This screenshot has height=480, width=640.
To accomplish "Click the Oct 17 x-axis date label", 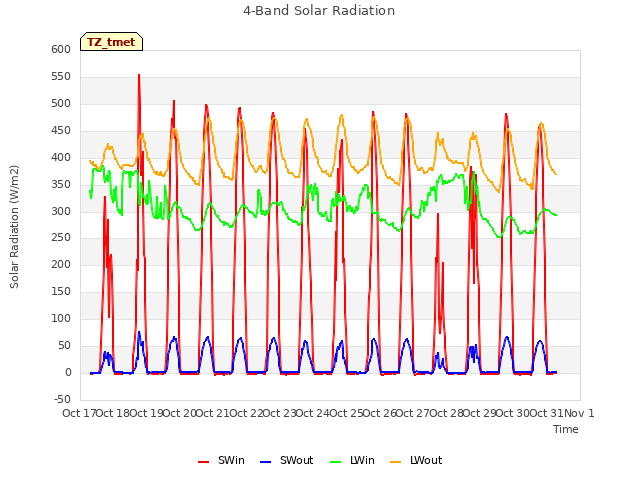I will [79, 413].
